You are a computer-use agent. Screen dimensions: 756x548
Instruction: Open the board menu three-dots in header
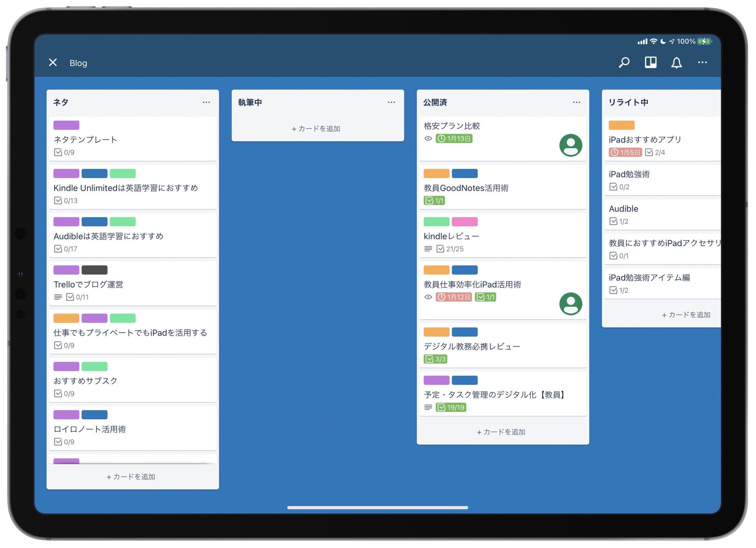[703, 62]
